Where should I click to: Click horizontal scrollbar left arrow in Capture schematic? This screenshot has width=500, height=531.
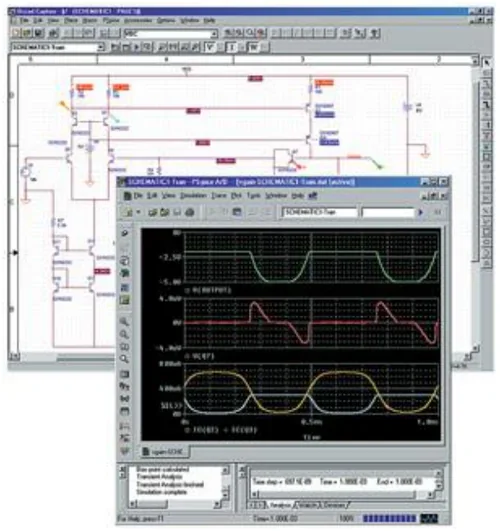[x=14, y=356]
